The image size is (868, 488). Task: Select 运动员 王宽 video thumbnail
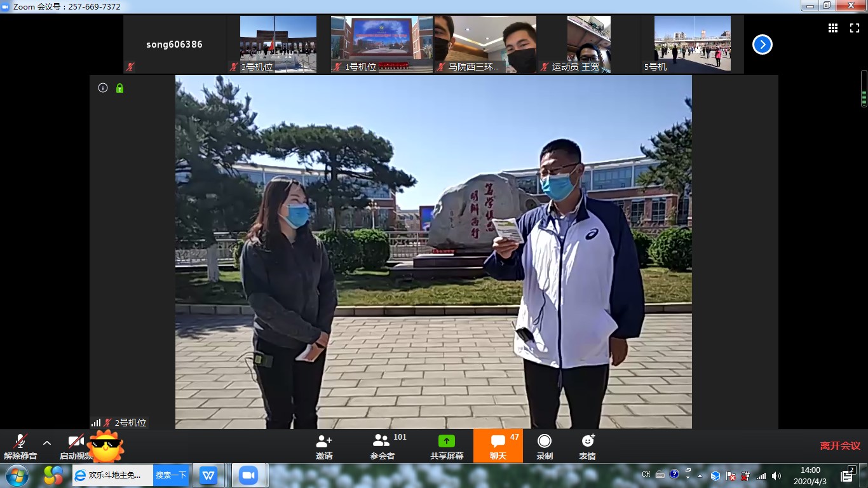[588, 44]
